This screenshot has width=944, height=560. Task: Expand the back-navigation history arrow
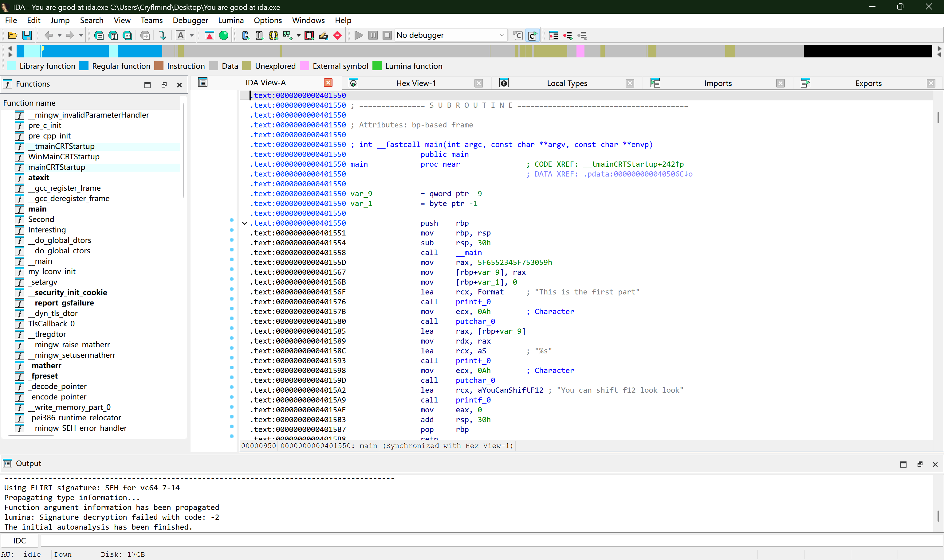click(x=59, y=35)
